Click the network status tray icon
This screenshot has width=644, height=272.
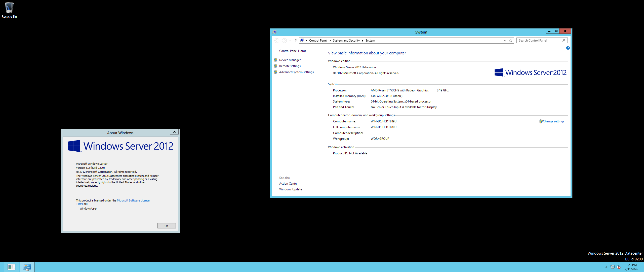point(612,267)
